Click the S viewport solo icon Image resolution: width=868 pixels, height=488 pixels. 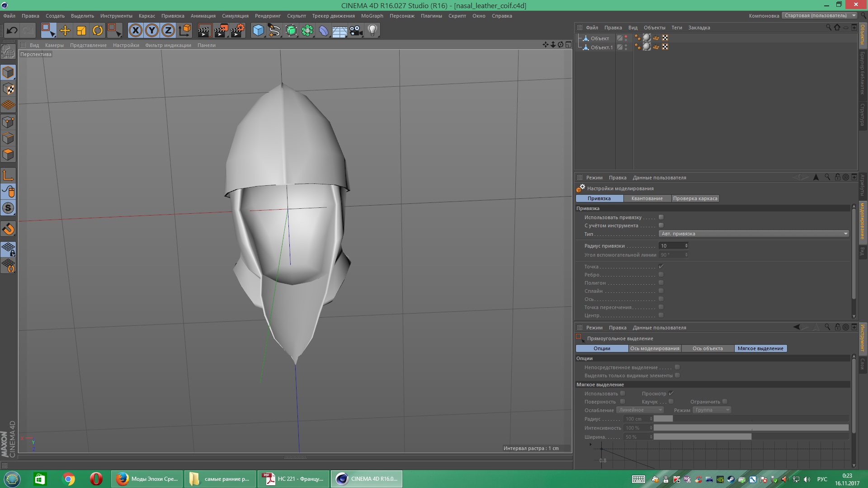(9, 208)
